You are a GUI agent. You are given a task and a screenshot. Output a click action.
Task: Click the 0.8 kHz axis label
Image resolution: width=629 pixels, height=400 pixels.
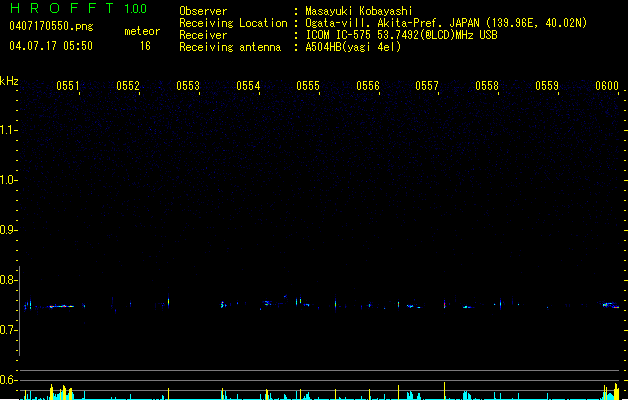click(x=8, y=280)
